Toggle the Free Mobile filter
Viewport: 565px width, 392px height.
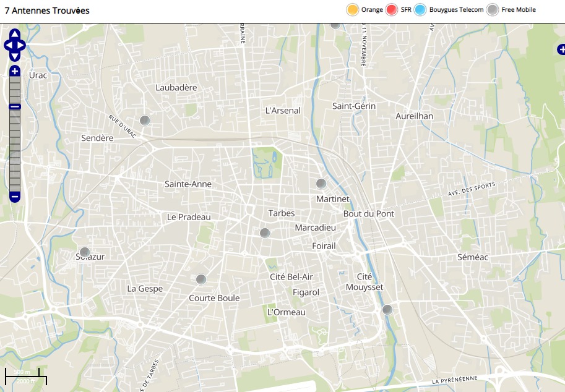tap(493, 10)
